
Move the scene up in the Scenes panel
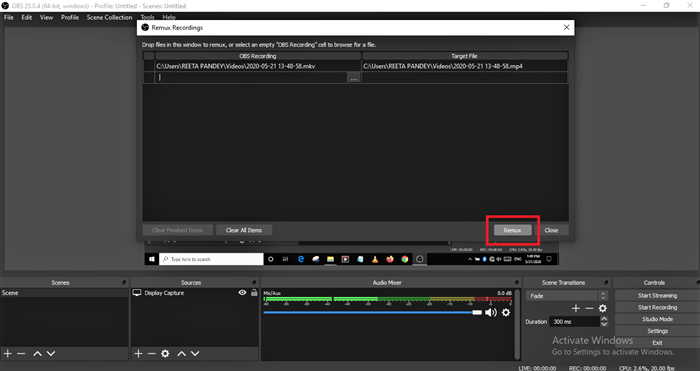[38, 354]
